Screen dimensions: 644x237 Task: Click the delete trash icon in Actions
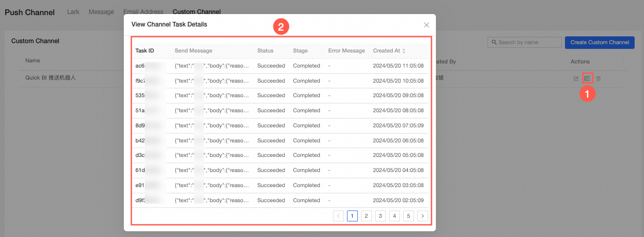(x=598, y=78)
